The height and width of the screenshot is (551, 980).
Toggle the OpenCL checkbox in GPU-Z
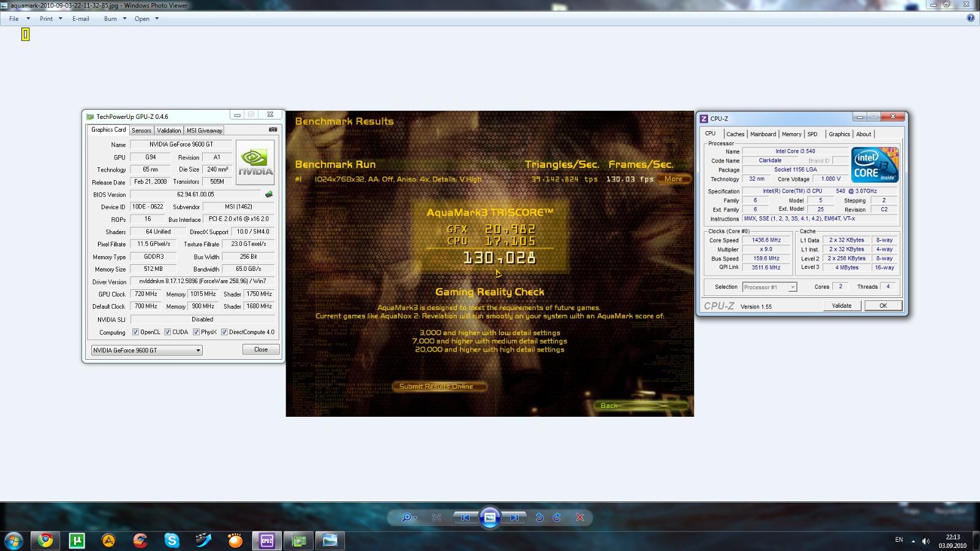tap(135, 332)
